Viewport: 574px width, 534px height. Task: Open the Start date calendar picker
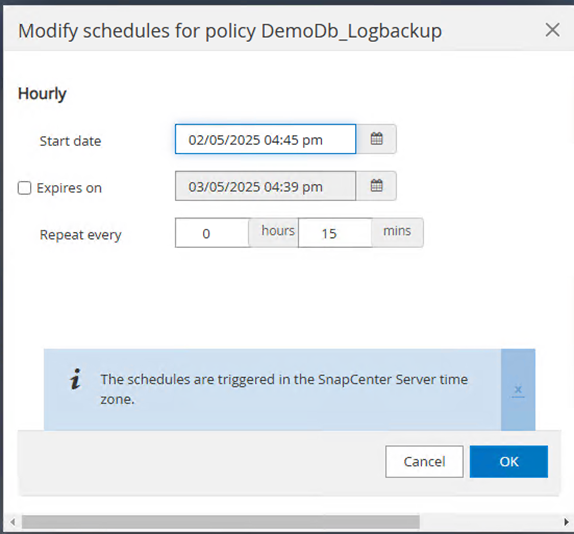point(376,139)
